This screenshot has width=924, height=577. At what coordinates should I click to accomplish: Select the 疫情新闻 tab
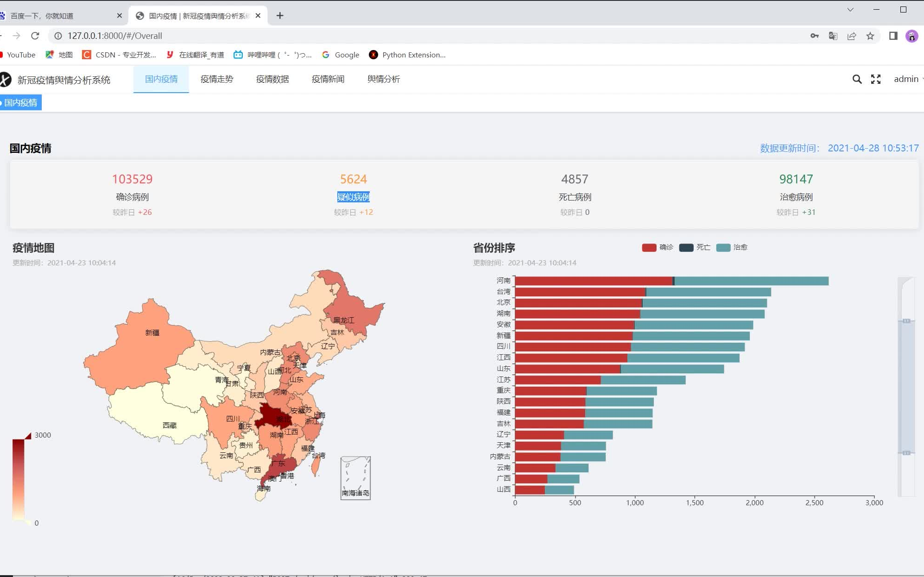pos(327,79)
